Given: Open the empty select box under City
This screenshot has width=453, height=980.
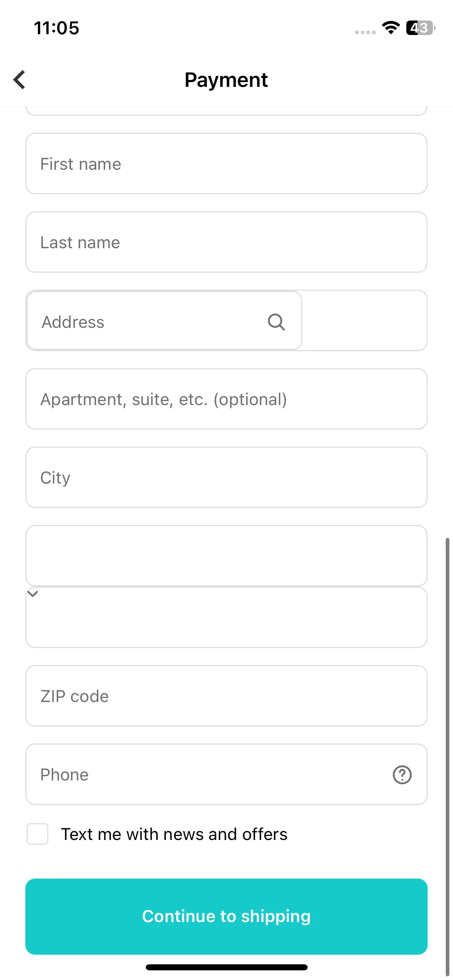Looking at the screenshot, I should tap(226, 556).
